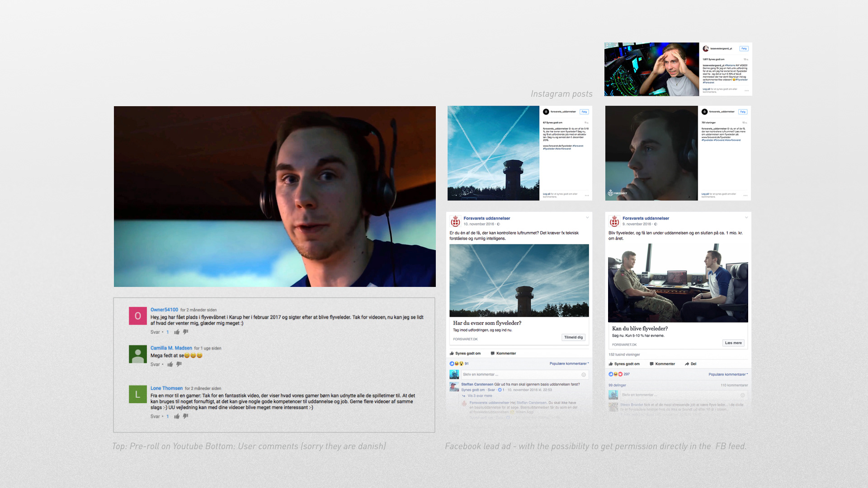Click Kommenter on 10. november post
This screenshot has height=488, width=868.
pyautogui.click(x=503, y=353)
